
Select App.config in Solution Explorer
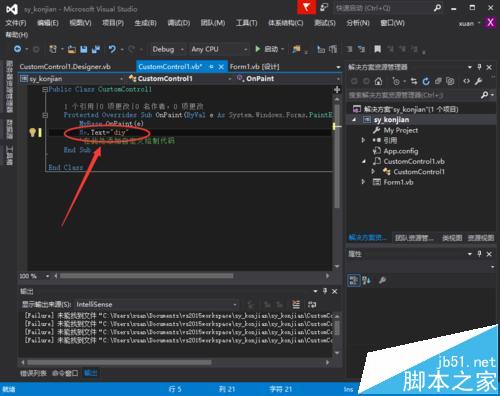pos(401,151)
